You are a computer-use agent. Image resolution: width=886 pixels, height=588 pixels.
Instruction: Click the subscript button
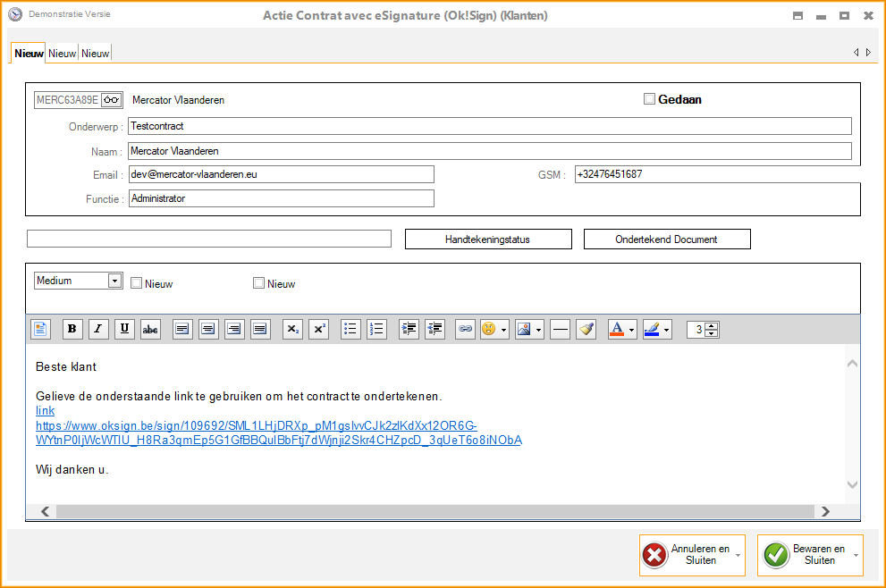click(x=292, y=329)
